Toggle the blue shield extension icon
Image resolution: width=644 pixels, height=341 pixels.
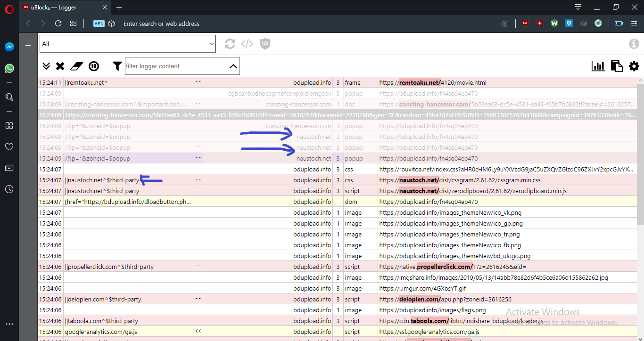coord(569,23)
